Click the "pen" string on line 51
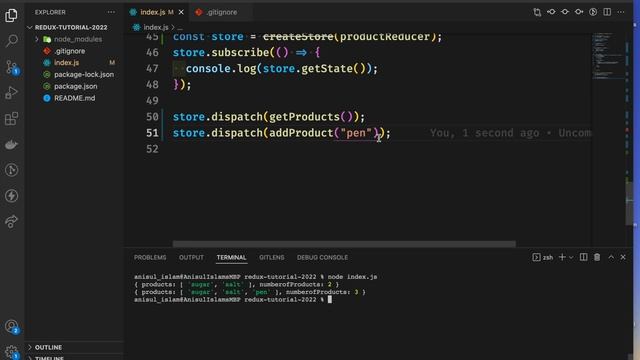Screen dimensions: 640x360 356,133
